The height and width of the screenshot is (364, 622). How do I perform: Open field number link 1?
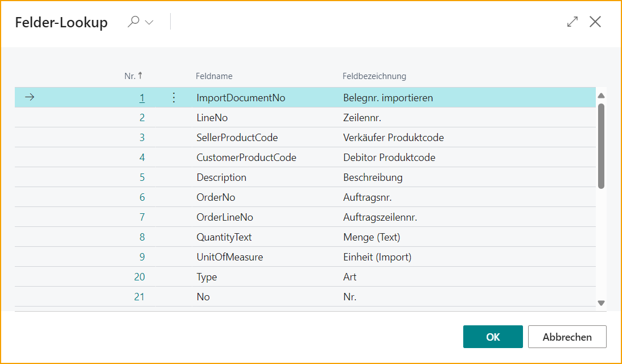142,97
